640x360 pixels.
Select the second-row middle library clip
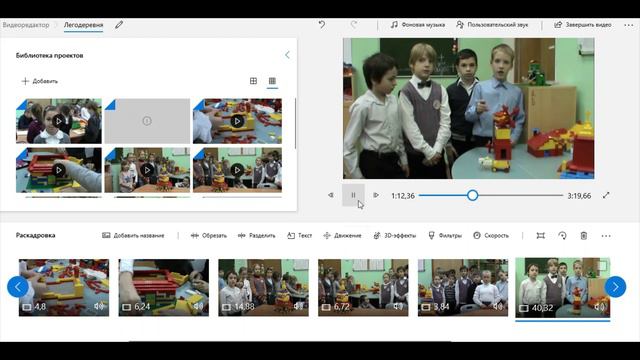[147, 170]
